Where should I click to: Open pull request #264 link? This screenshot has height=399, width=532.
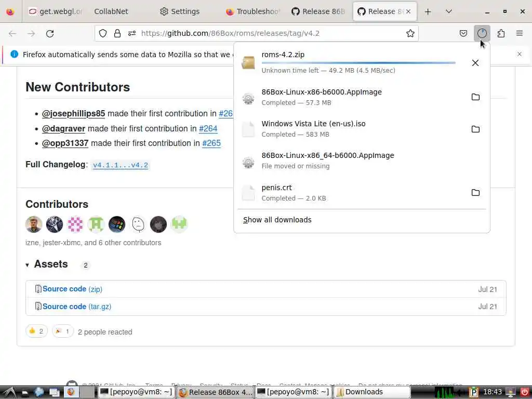(208, 129)
